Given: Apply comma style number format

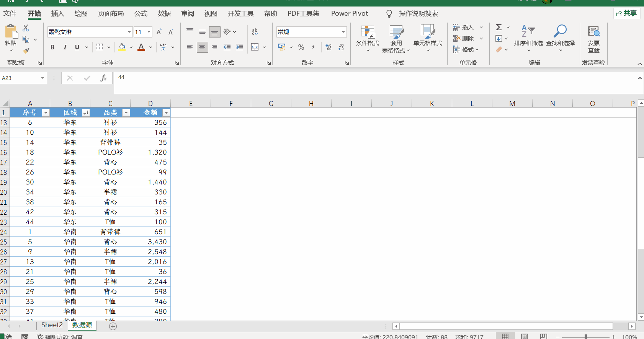Looking at the screenshot, I should [x=313, y=47].
